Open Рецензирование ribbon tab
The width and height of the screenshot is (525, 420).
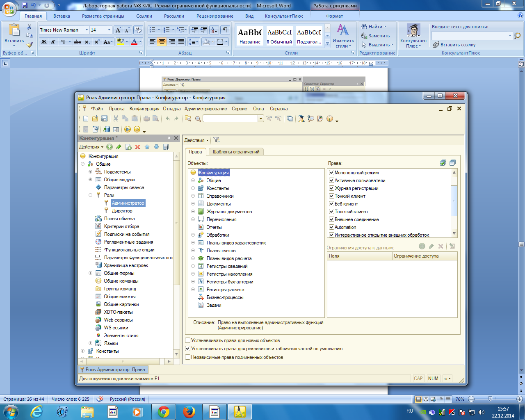[215, 16]
